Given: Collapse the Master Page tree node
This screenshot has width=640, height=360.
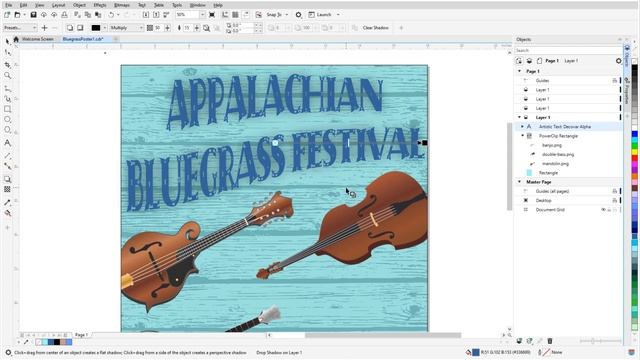Looking at the screenshot, I should [520, 182].
